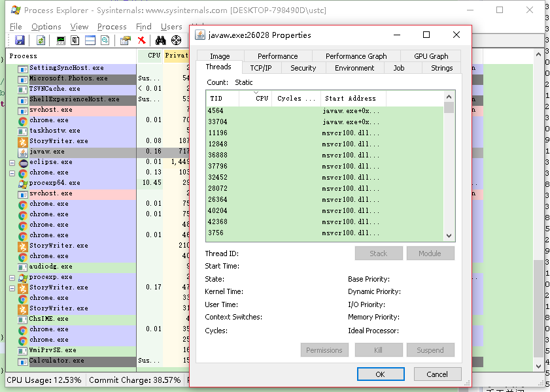Switch to the GPU Graph tab

(x=431, y=56)
